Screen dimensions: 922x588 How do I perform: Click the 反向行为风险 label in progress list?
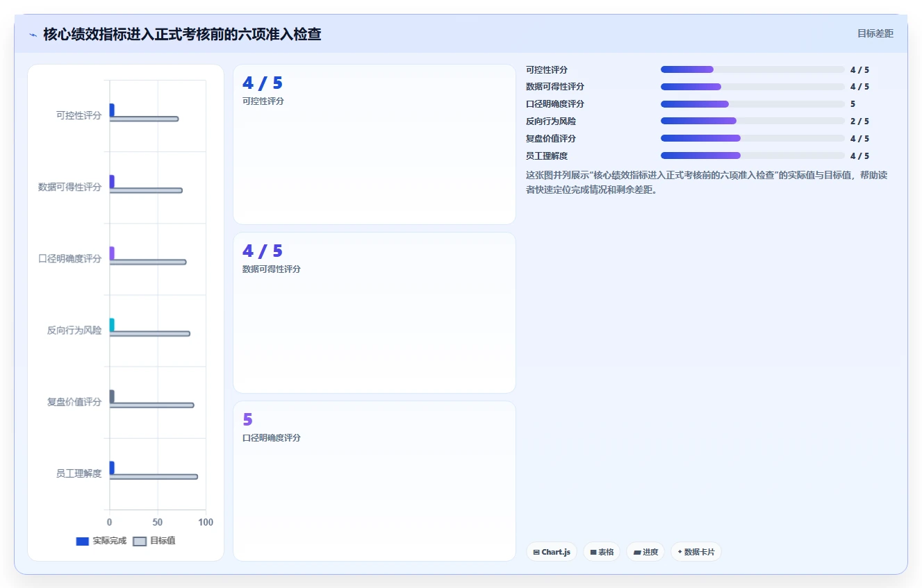551,121
